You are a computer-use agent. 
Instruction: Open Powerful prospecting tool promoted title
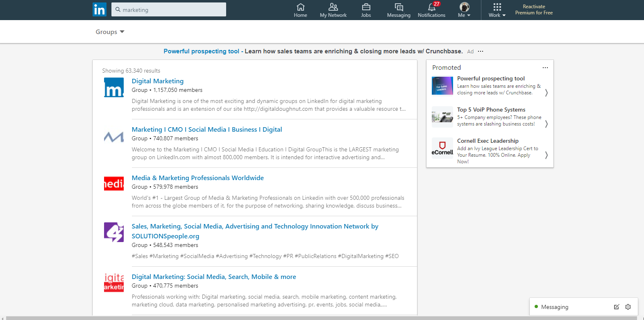(x=491, y=78)
